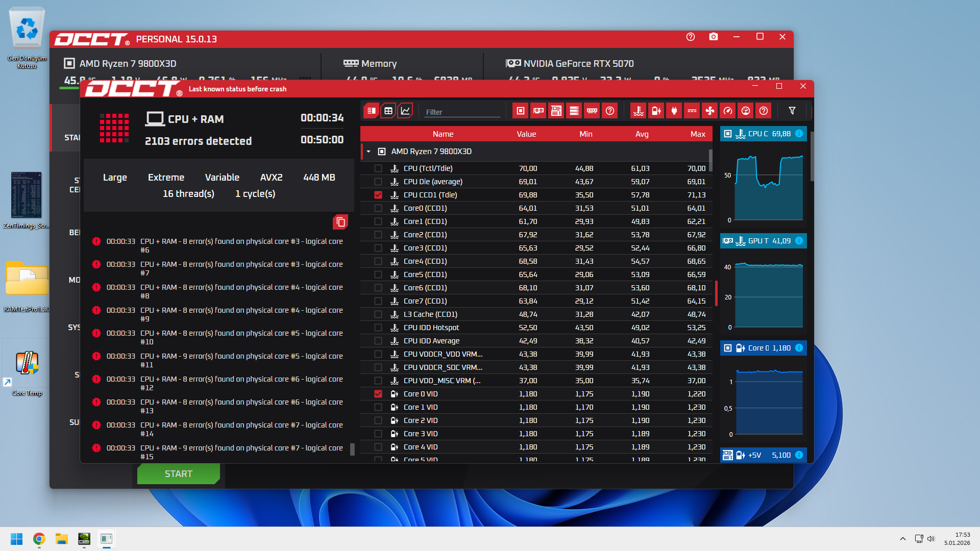This screenshot has height=551, width=980.
Task: Collapse the AMD Ryzen 7 9800X3D group
Action: [369, 152]
